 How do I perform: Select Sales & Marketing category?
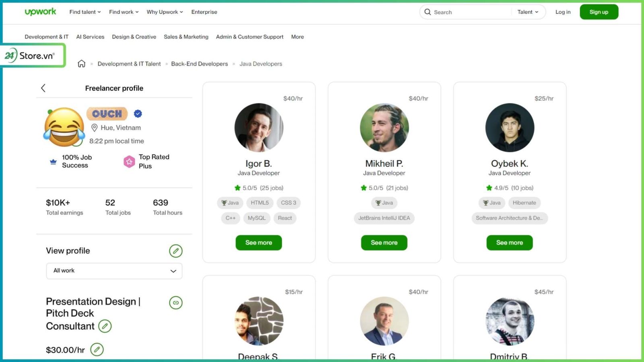186,37
